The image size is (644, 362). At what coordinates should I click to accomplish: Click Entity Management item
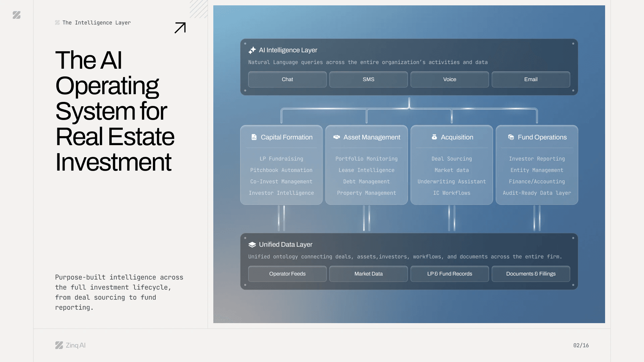pyautogui.click(x=537, y=170)
